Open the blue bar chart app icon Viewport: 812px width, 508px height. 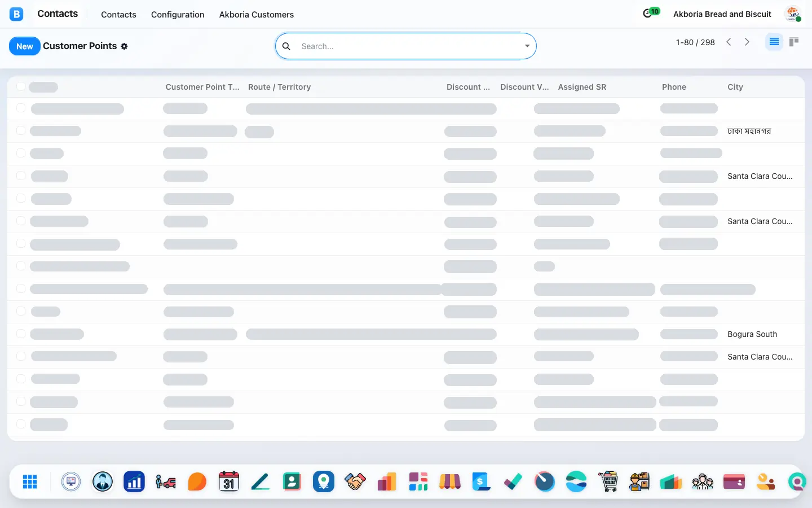click(134, 481)
